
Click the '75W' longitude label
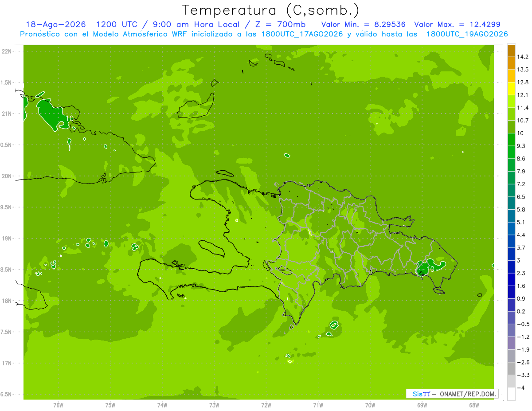110,405
